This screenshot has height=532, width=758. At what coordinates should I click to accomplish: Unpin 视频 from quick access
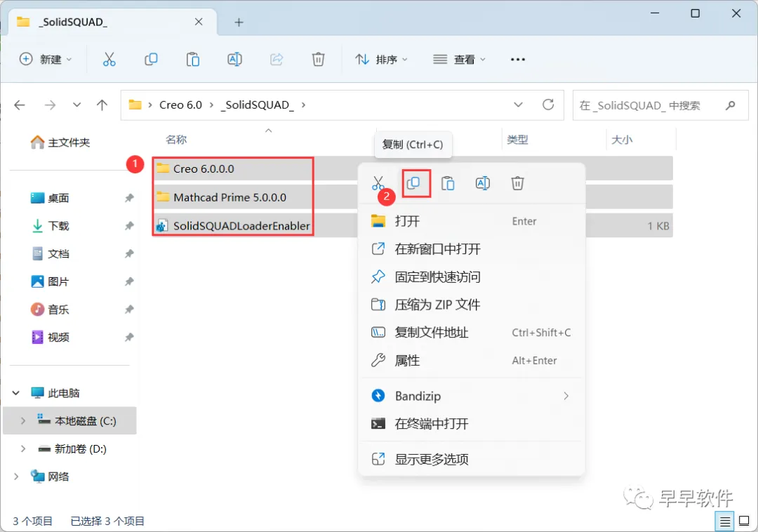129,338
